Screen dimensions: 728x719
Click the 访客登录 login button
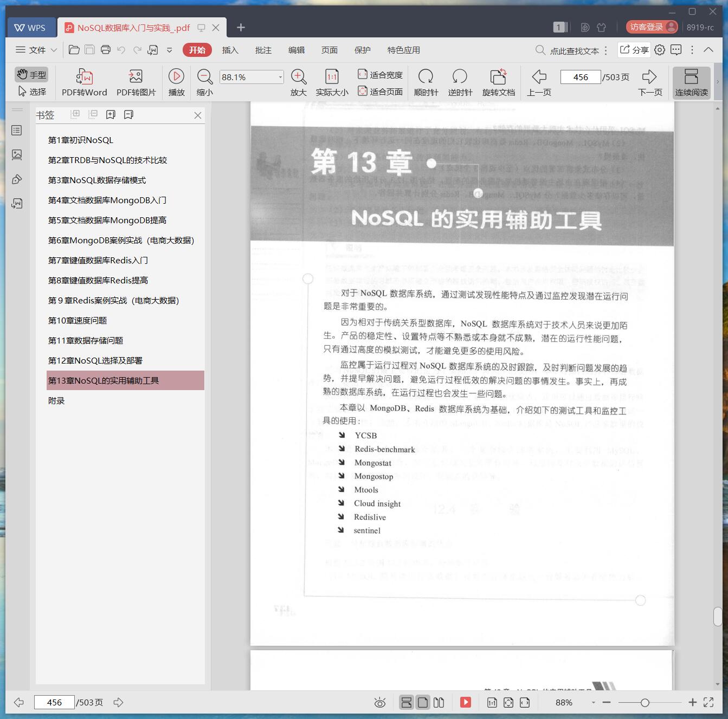point(652,27)
